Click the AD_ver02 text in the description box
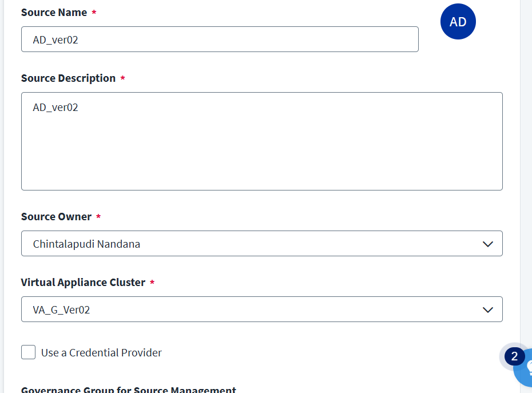 (55, 108)
